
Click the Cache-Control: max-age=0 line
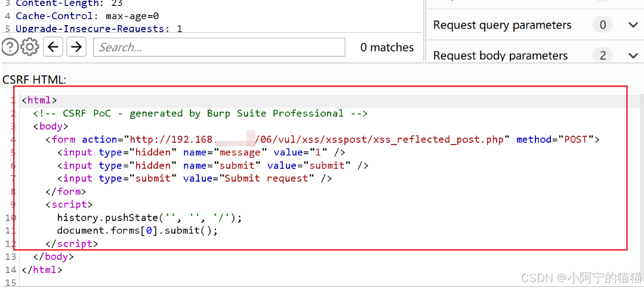[x=87, y=17]
